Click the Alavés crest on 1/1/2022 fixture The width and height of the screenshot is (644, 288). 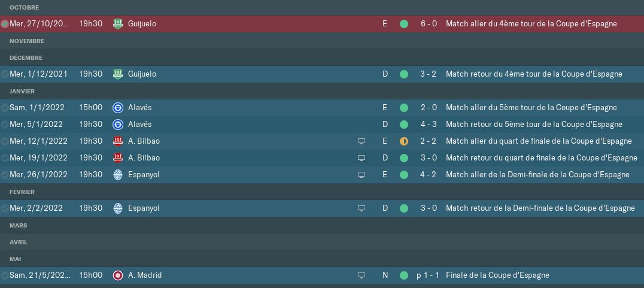tap(118, 108)
